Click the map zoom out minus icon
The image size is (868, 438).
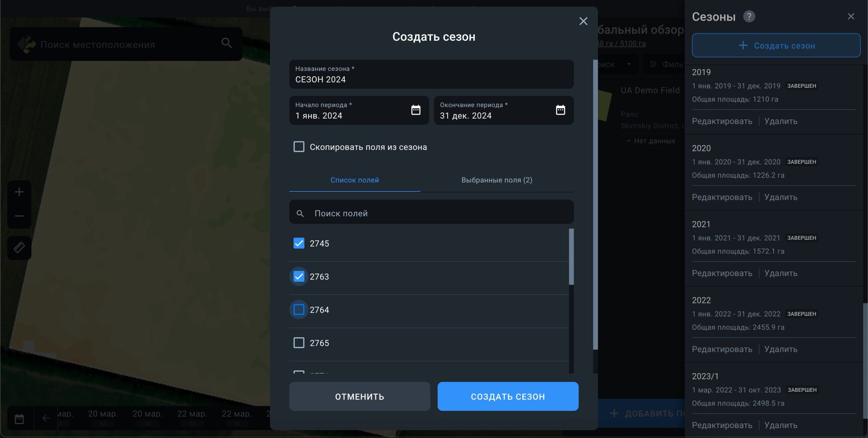19,216
